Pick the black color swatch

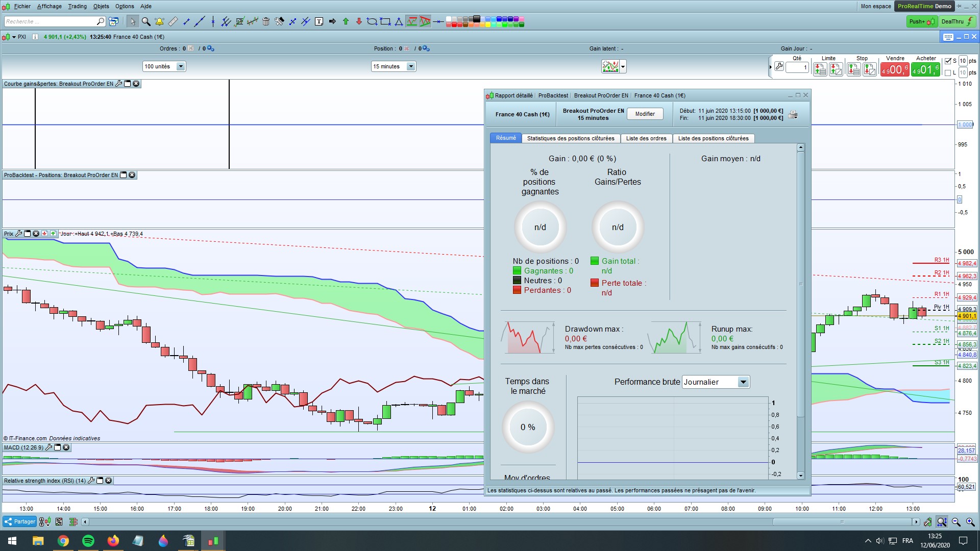coord(477,19)
